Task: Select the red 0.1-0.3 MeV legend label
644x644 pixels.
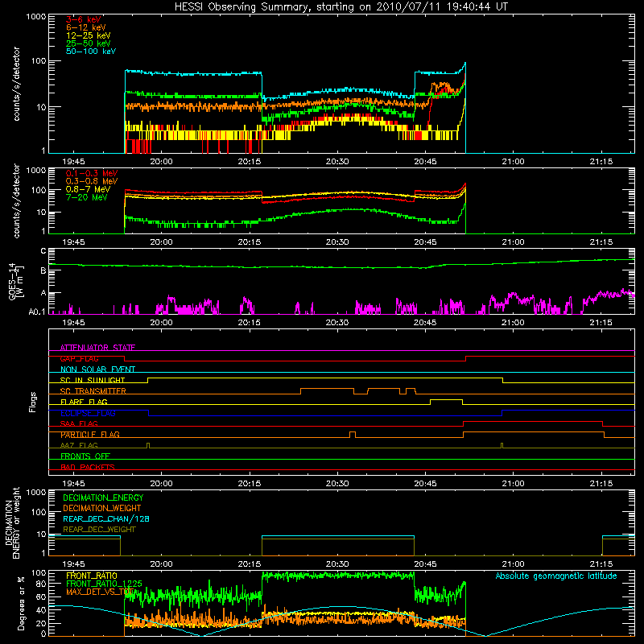Action: (92, 173)
